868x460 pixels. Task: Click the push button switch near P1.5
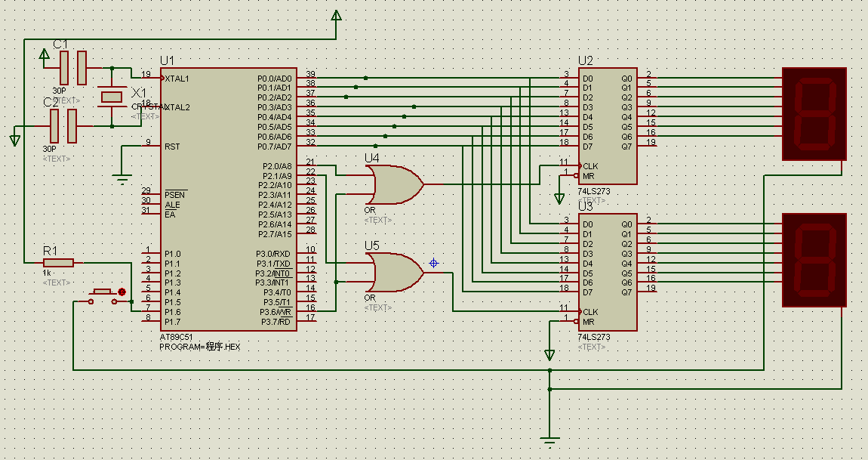click(103, 297)
